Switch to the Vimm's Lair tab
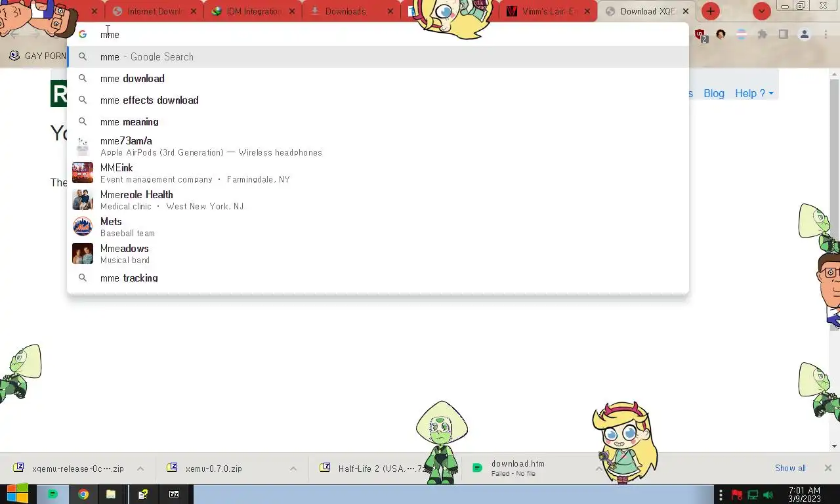 549,11
